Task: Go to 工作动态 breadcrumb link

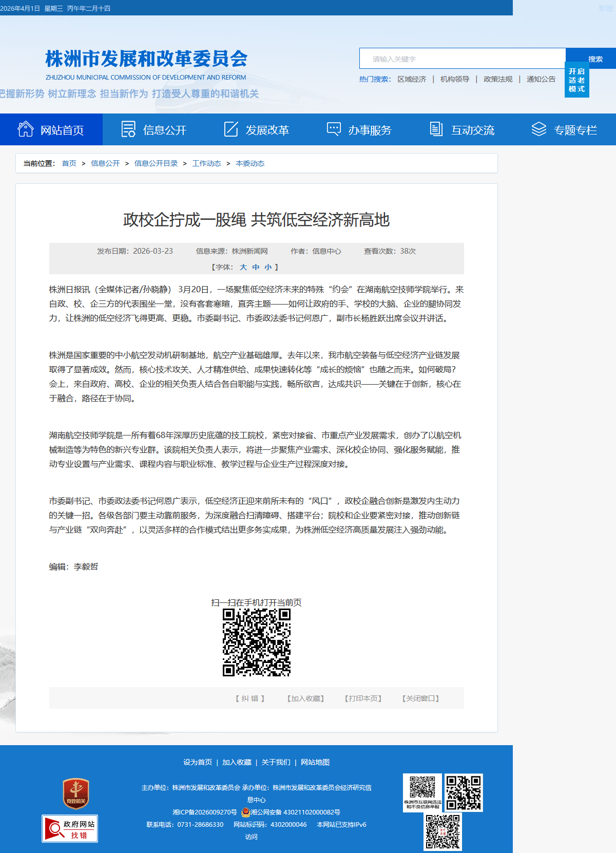Action: click(206, 163)
